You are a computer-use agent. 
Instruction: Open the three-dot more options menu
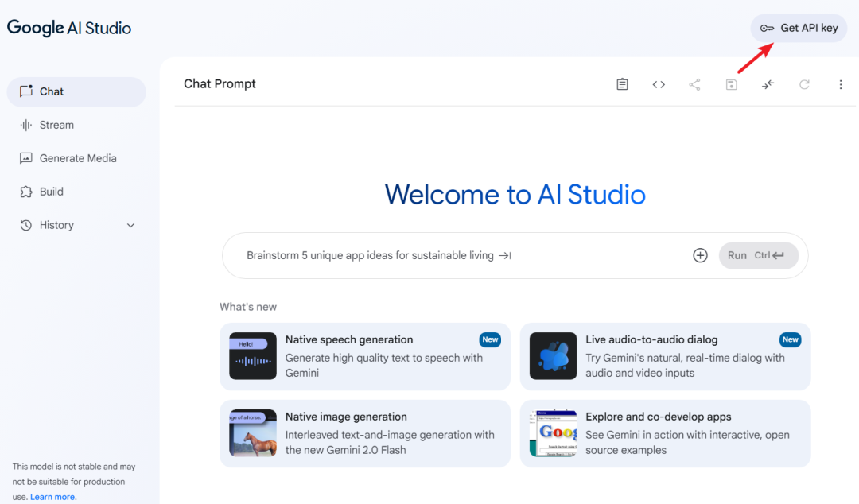[x=841, y=84]
